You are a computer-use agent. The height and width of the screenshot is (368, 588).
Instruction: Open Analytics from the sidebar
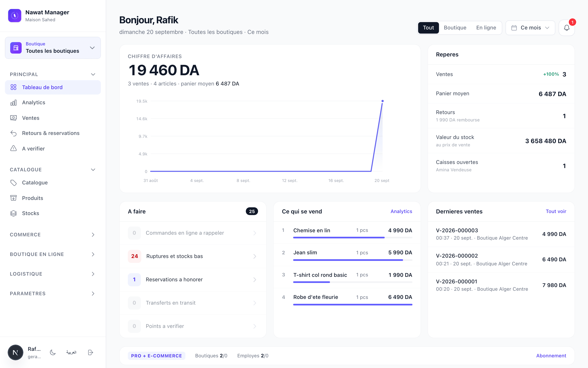53,102
